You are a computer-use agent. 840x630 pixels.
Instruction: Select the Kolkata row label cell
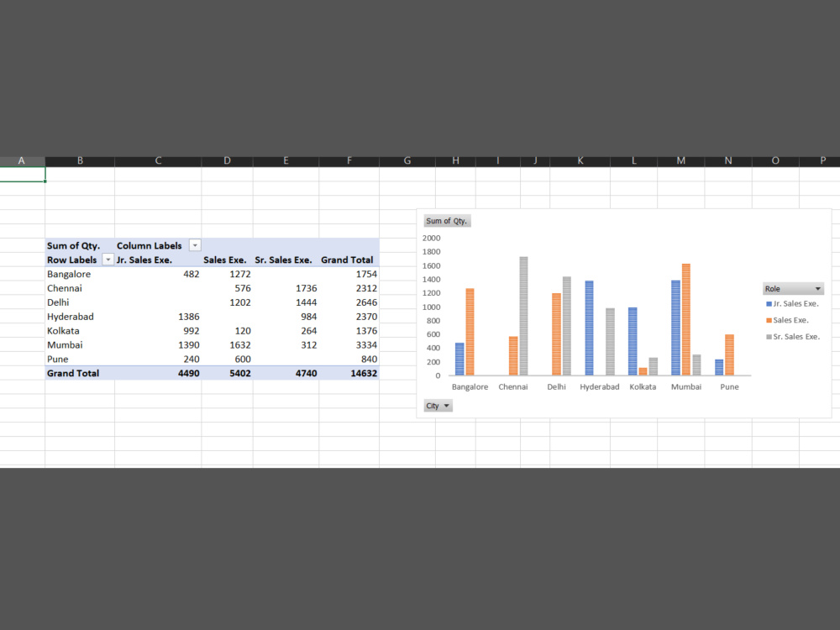(80, 330)
